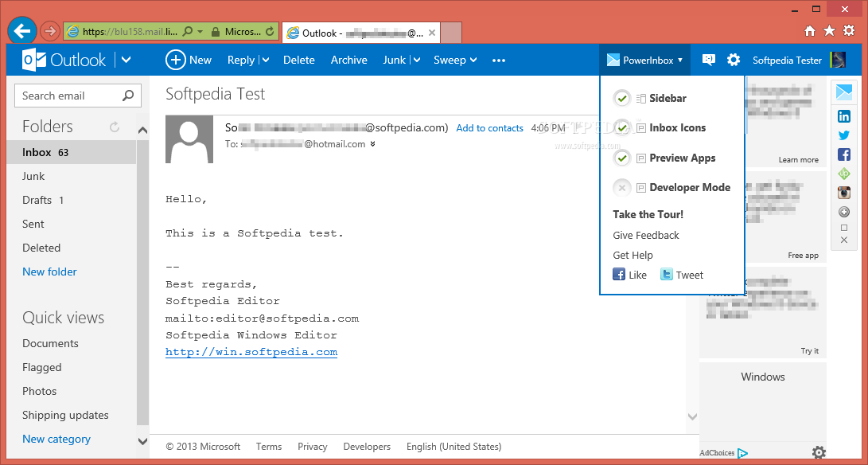Click the add app plus icon in sidebar
The height and width of the screenshot is (465, 868).
tap(843, 212)
